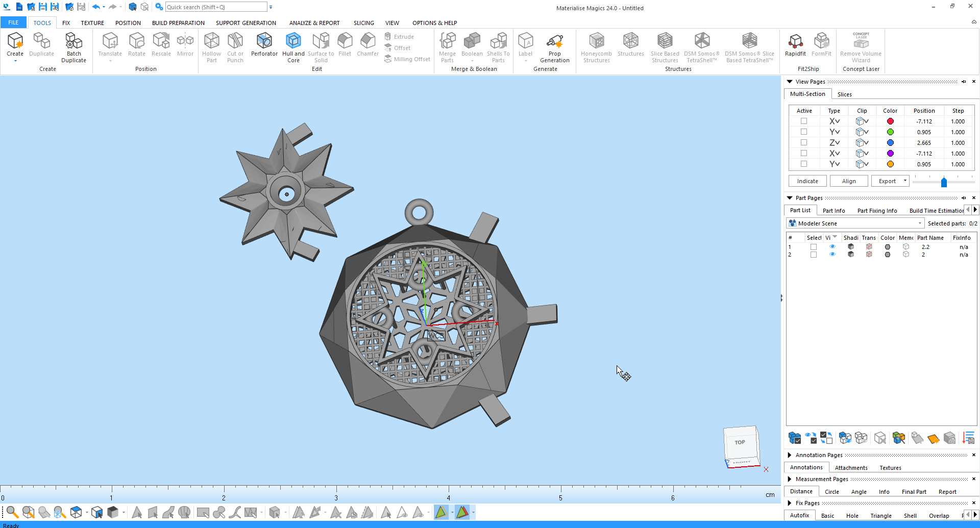Image resolution: width=980 pixels, height=528 pixels.
Task: Click the TOP view orientation cube
Action: click(x=740, y=442)
